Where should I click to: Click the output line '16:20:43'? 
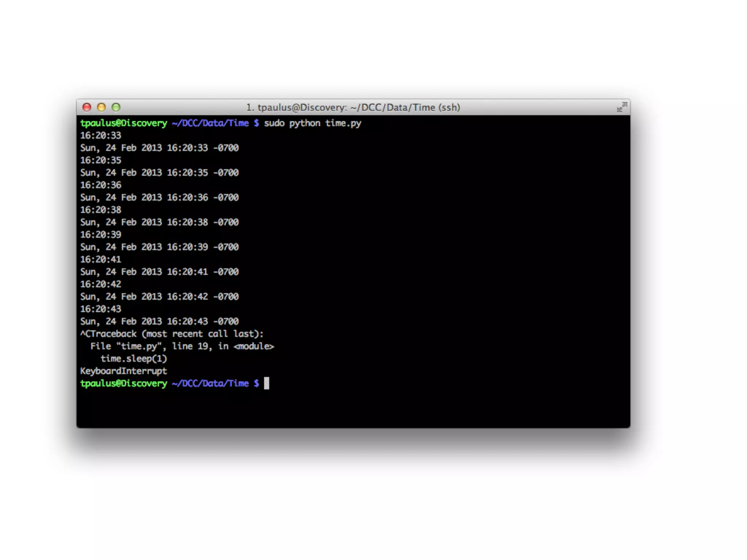101,309
